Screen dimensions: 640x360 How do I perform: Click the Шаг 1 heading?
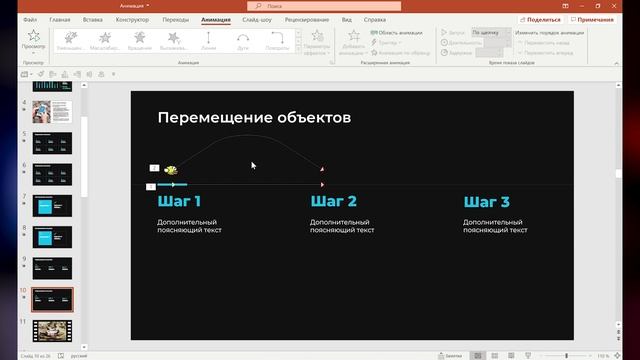(179, 201)
